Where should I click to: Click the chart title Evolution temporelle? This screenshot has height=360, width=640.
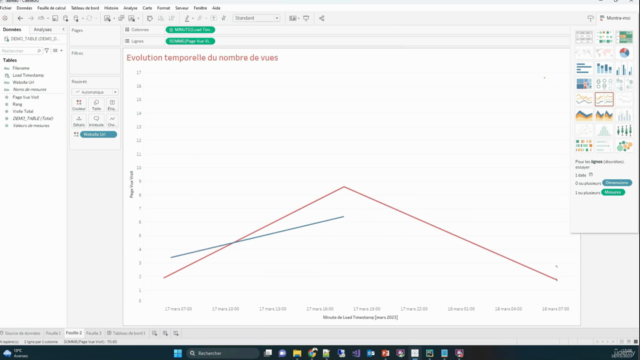coord(202,58)
